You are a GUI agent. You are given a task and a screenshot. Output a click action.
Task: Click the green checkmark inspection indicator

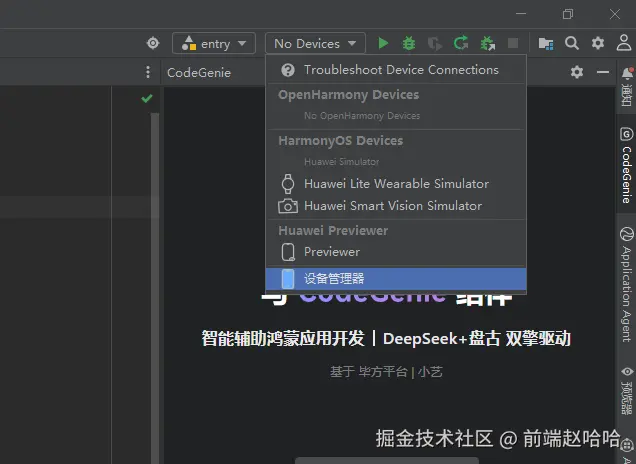point(147,98)
